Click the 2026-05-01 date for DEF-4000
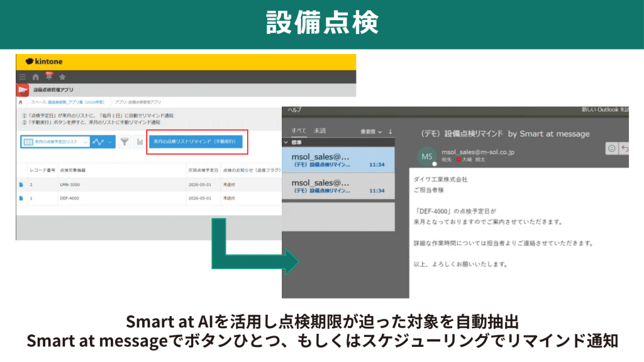644x362 pixels. pos(200,198)
